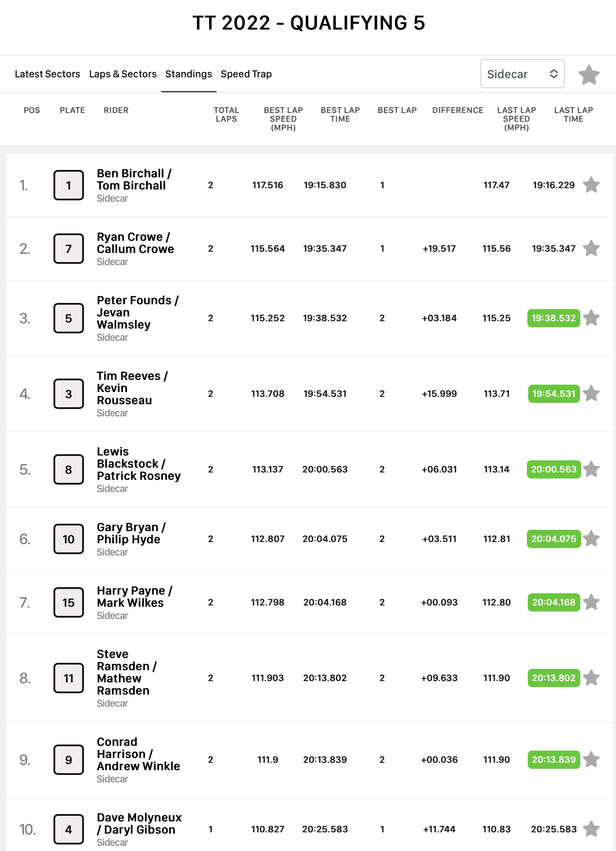Click the favorites star beside class dropdown
616x851 pixels.
pos(589,75)
